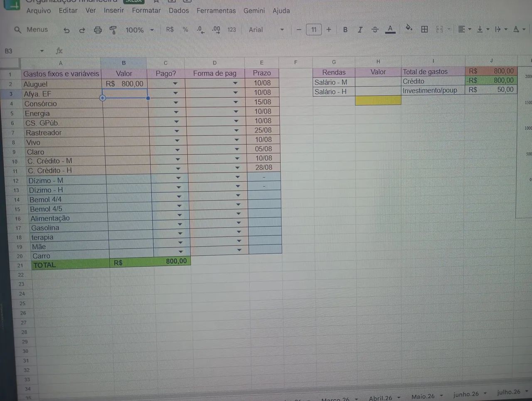Toggle strikethrough formatting
The image size is (532, 401).
coord(375,30)
